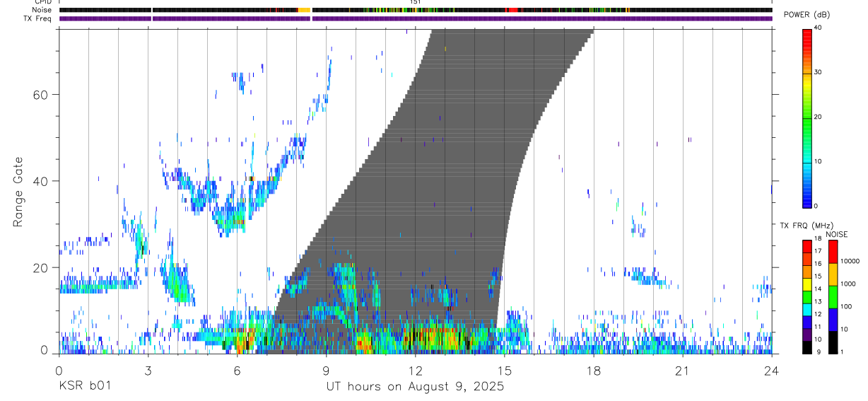Select the 'POWER (dB)' legend title

click(807, 14)
